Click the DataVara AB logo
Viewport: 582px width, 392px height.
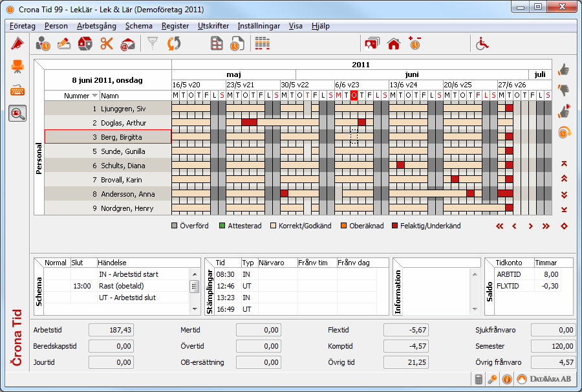544,379
